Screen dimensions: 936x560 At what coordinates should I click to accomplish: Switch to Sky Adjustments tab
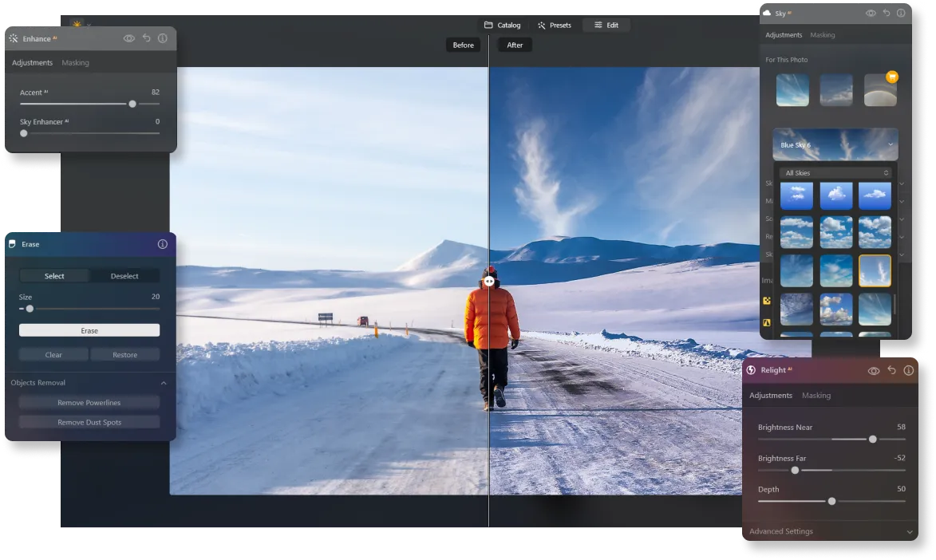[x=784, y=35]
